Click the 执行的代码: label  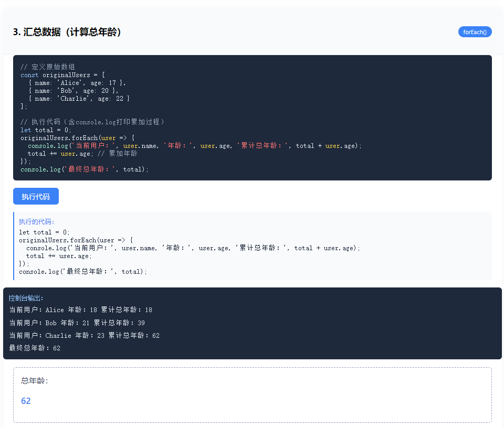point(36,221)
